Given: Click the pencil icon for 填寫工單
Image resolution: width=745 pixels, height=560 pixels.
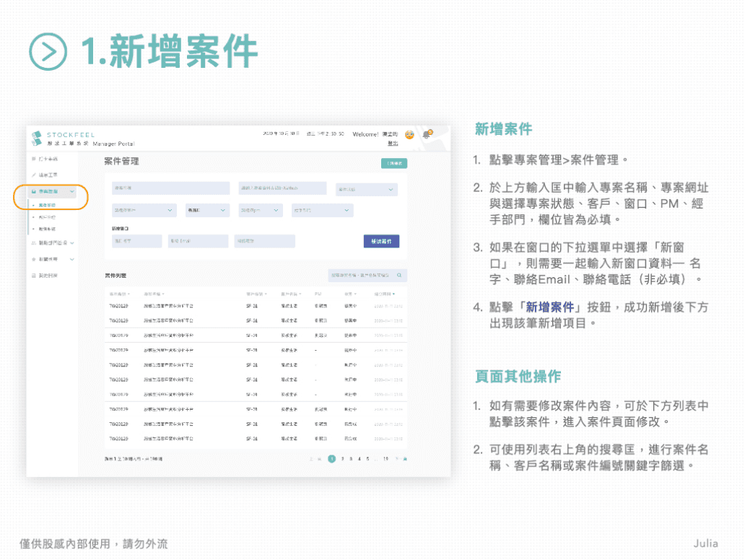Looking at the screenshot, I should 33,175.
